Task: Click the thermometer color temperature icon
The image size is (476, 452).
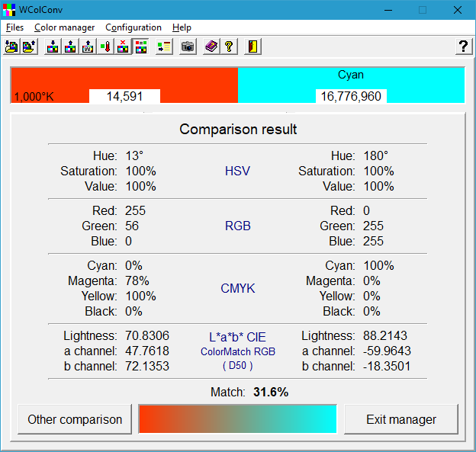Action: point(105,46)
